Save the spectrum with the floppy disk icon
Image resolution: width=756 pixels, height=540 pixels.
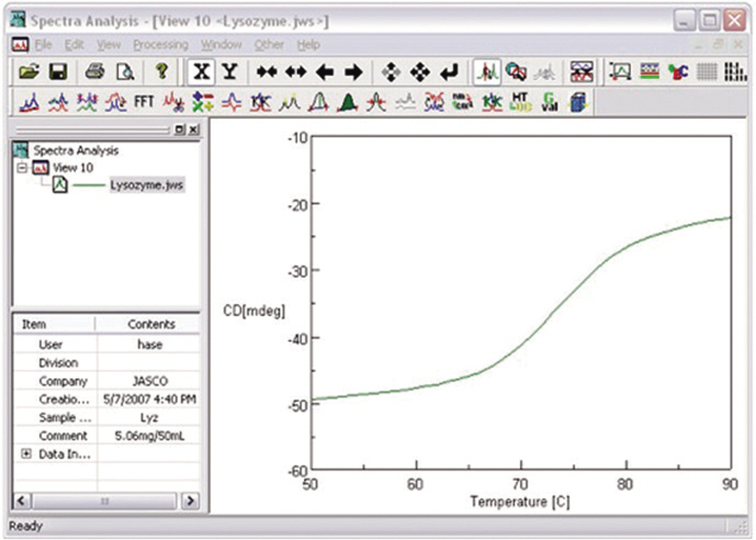pyautogui.click(x=58, y=73)
